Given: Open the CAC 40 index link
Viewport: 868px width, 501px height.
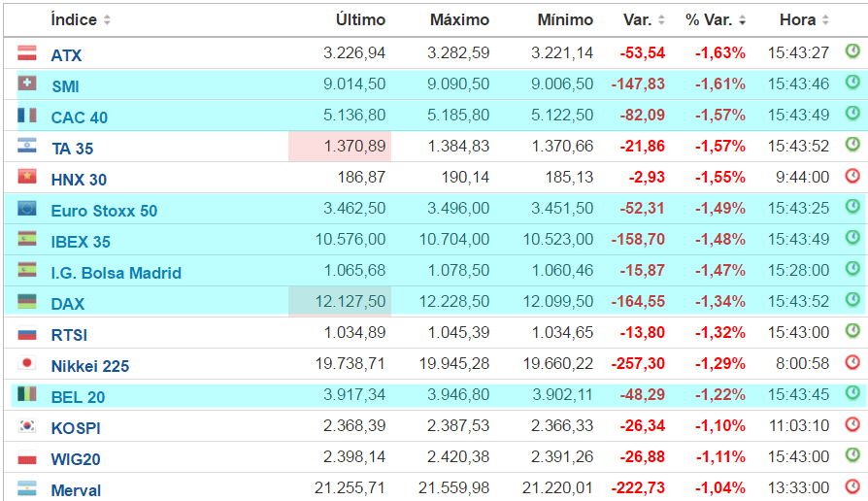Looking at the screenshot, I should (80, 117).
